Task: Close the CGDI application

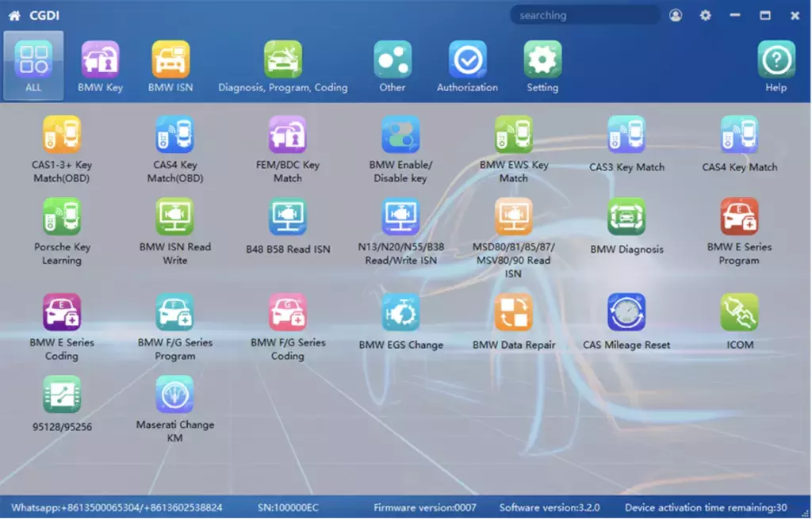Action: (x=795, y=16)
